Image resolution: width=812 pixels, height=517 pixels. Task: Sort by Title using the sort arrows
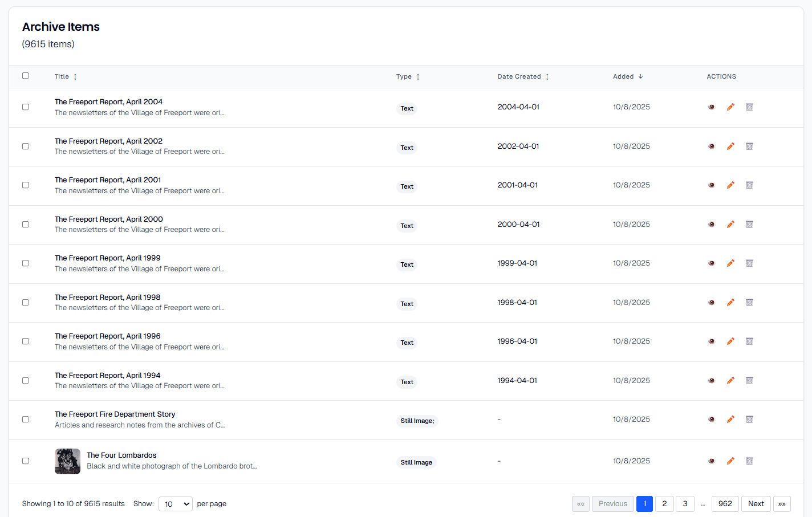point(75,76)
